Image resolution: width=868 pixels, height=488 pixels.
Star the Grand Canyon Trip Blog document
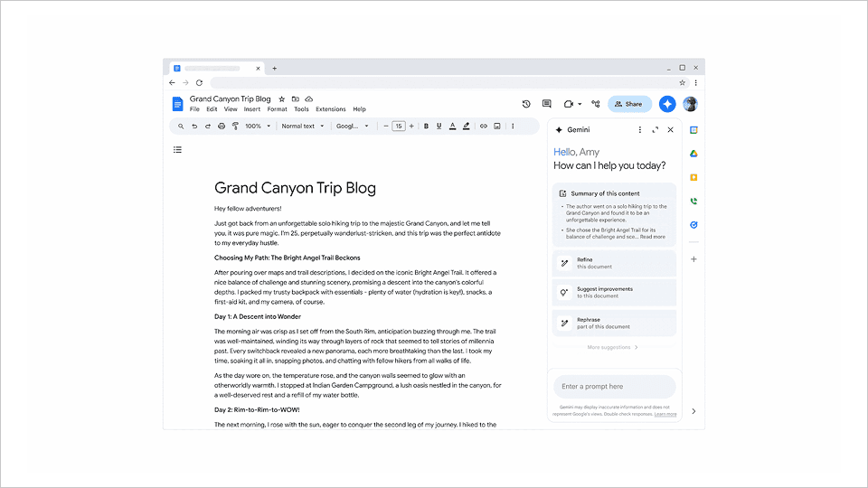pos(281,99)
